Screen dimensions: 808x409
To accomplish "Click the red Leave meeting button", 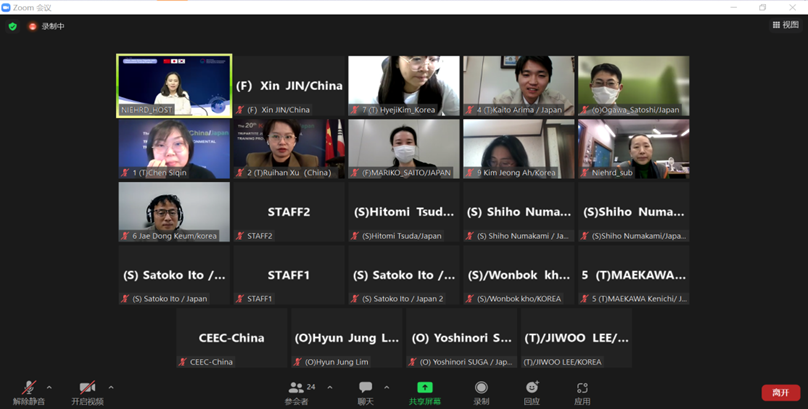I will (780, 393).
